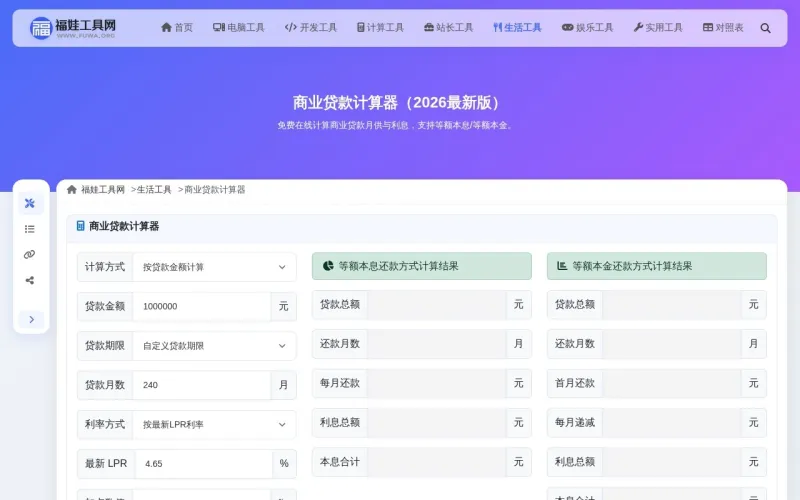Screen dimensions: 800x500
Task: Follow 商业贷款计算器 breadcrumb link
Action: click(x=214, y=190)
